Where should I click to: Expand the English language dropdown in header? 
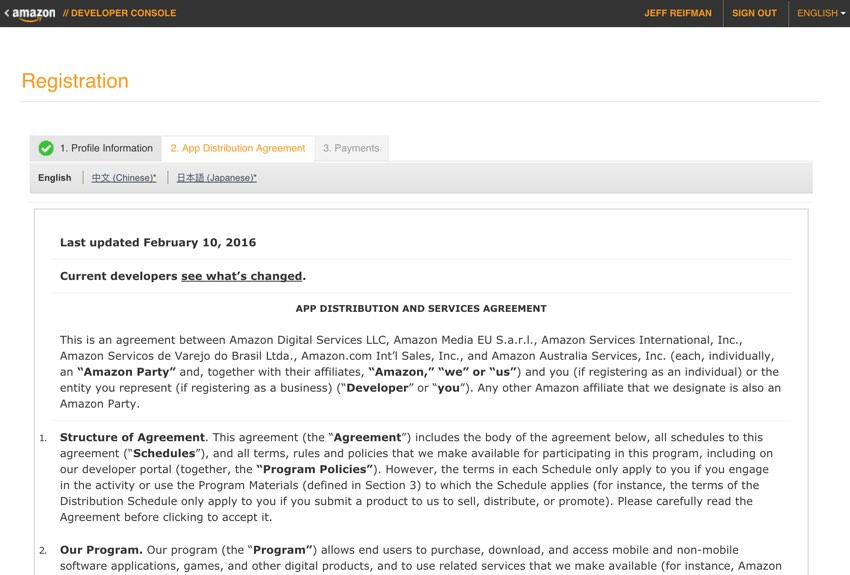coord(821,13)
